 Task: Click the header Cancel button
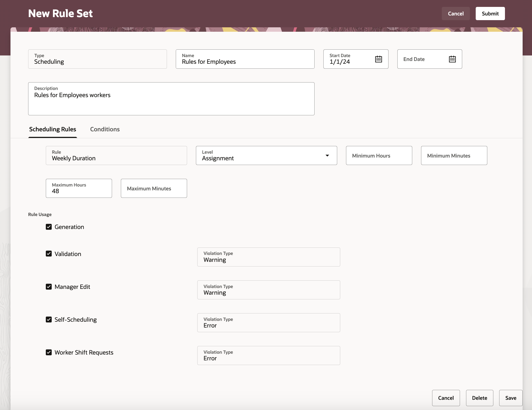[x=456, y=14]
